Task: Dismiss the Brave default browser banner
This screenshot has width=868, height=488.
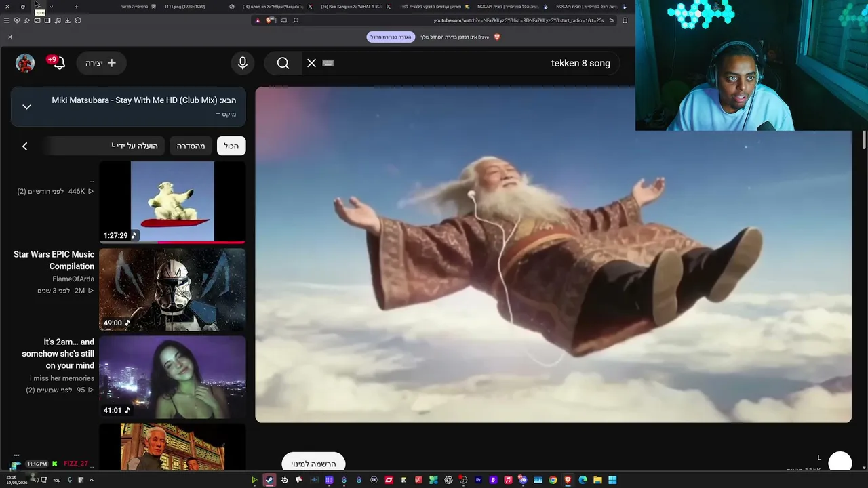Action: 10,37
